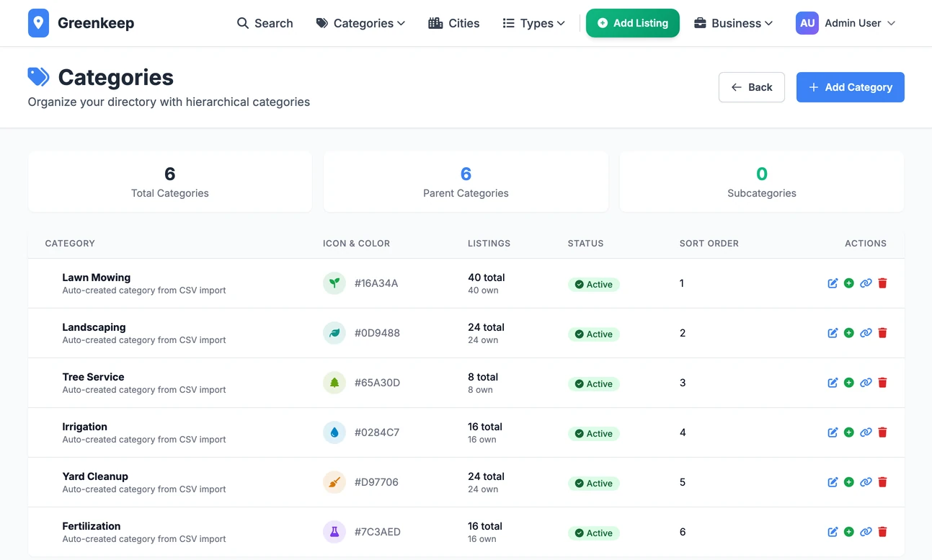932x560 pixels.
Task: Click the link icon for Irrigation
Action: coord(866,432)
